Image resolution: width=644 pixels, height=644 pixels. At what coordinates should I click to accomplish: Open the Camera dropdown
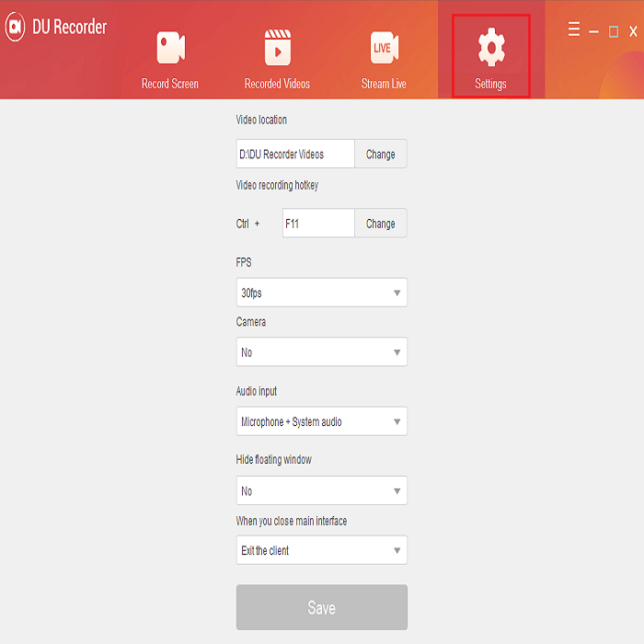pos(322,352)
